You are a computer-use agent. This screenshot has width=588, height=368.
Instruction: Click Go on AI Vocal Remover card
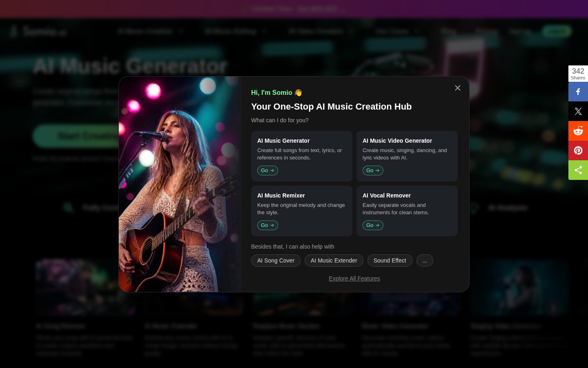pyautogui.click(x=373, y=225)
